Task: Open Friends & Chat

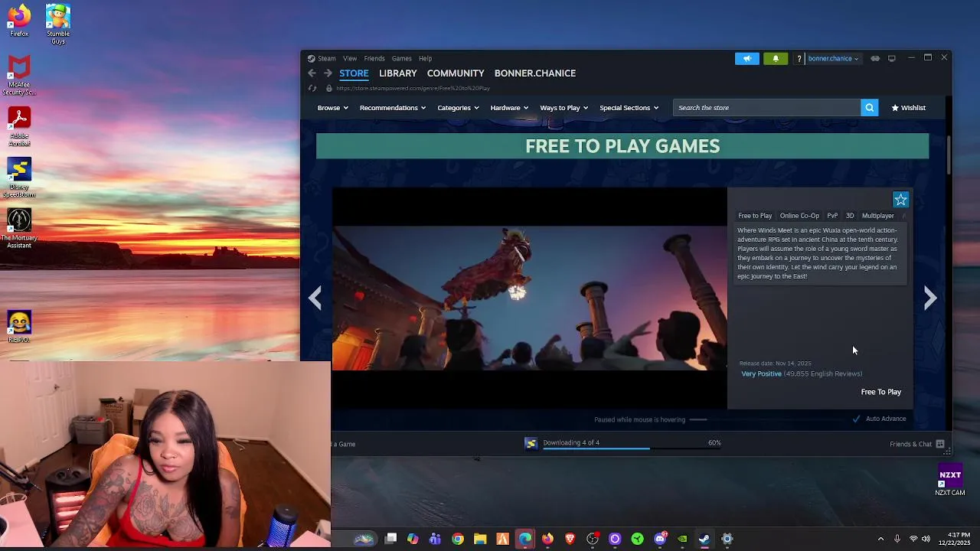Action: (910, 444)
